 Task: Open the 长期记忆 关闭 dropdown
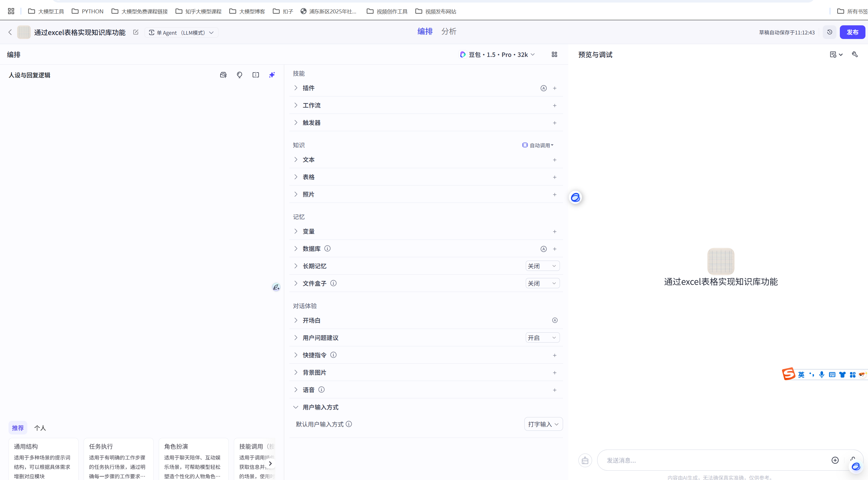(542, 266)
